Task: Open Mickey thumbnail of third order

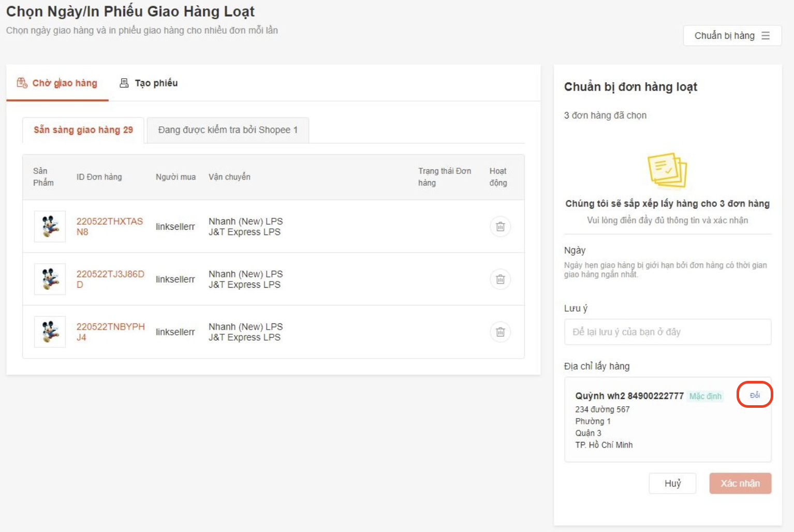Action: point(50,332)
